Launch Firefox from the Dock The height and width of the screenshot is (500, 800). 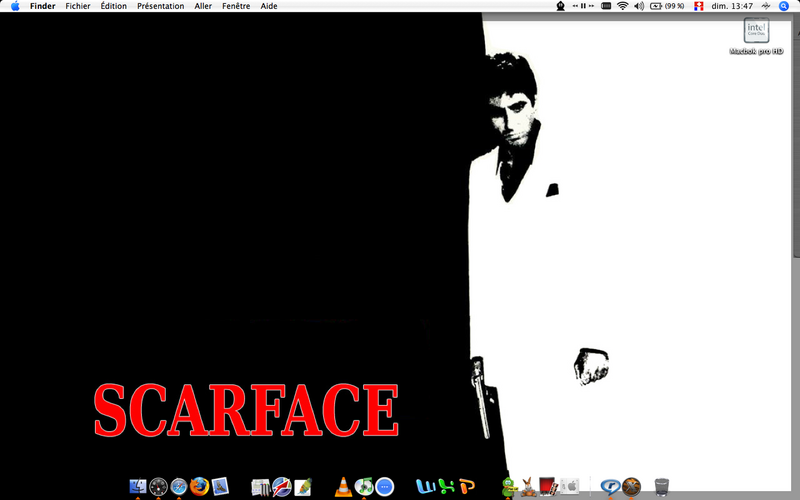(x=199, y=486)
